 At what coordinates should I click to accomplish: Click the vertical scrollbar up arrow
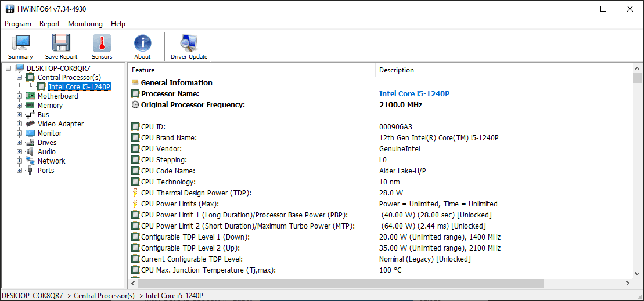638,68
